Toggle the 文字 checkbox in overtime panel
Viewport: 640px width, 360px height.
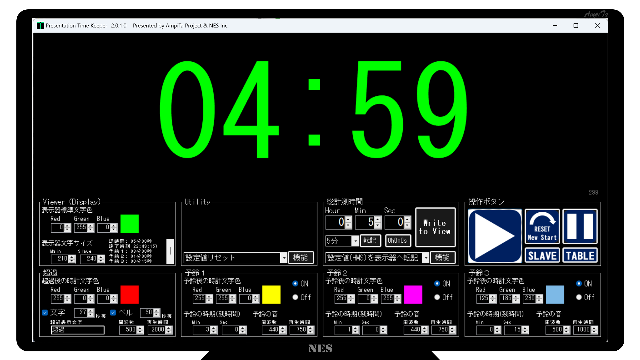[x=45, y=313]
